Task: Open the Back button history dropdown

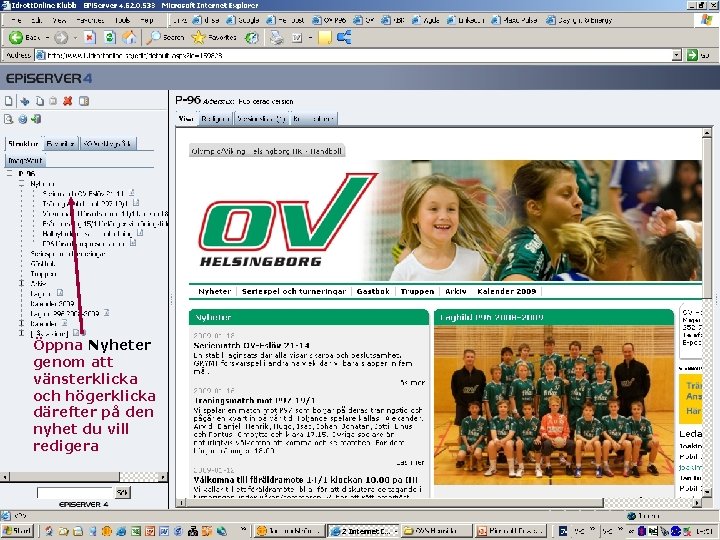Action: (47, 38)
